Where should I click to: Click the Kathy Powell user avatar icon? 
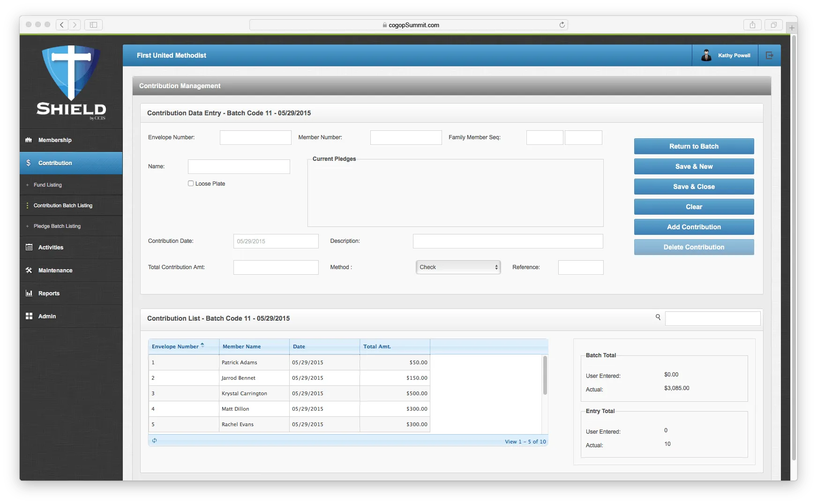pos(706,55)
